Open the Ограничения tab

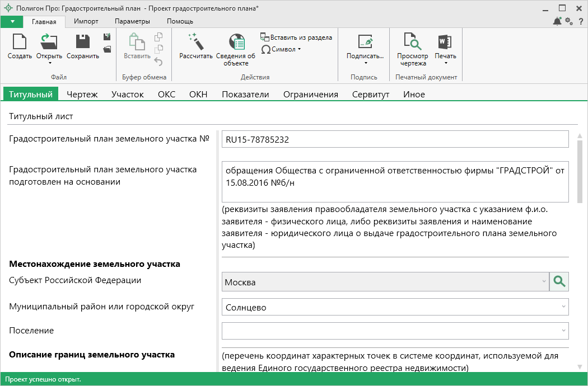pos(310,95)
